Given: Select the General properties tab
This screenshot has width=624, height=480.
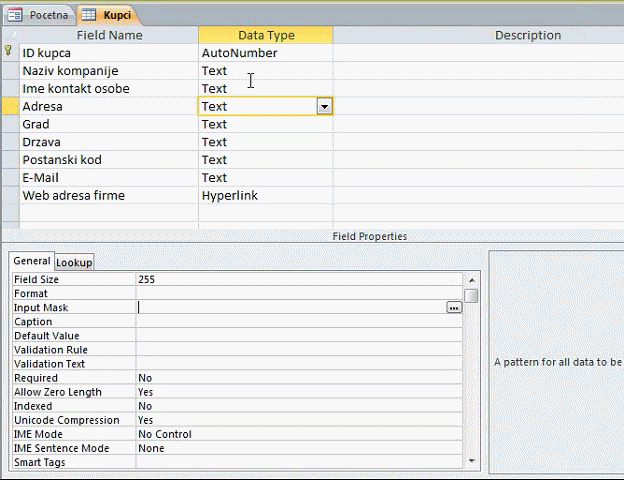Looking at the screenshot, I should tap(32, 261).
